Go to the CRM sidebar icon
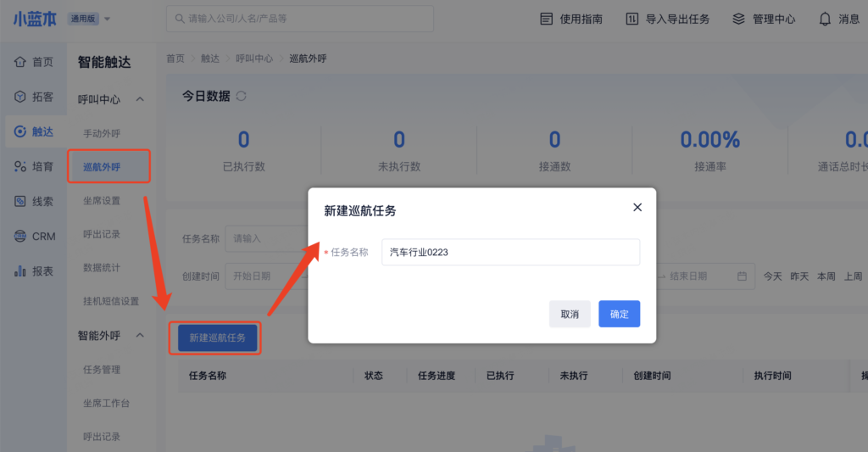 20,236
